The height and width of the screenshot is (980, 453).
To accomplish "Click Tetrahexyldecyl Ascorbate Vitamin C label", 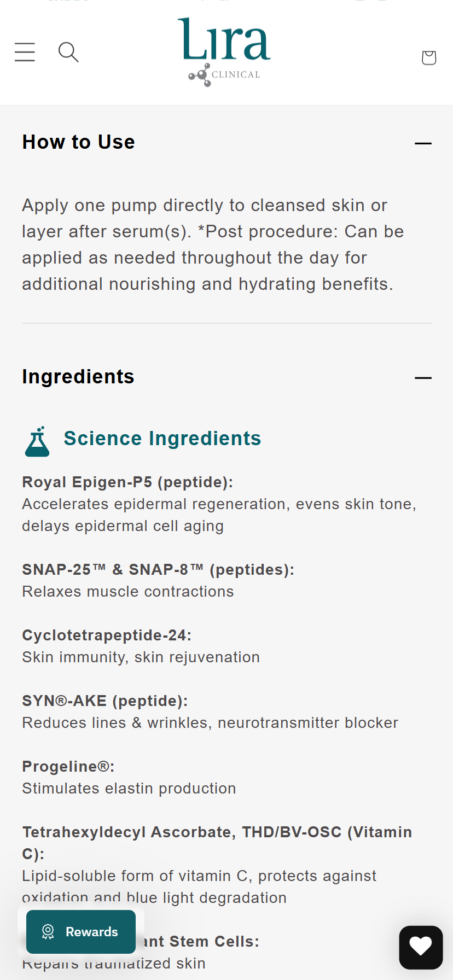I will (x=217, y=832).
